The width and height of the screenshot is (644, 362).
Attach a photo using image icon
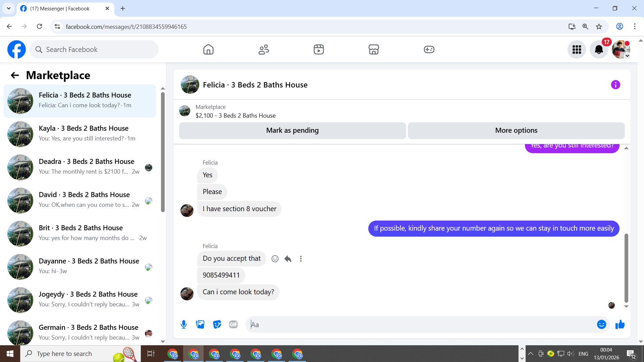pyautogui.click(x=200, y=324)
